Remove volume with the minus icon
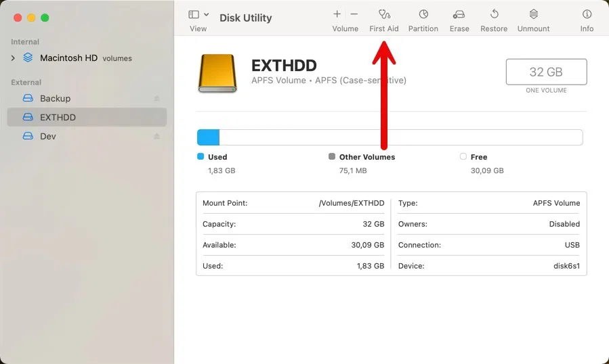Viewport: 609px width, 364px height. (354, 14)
